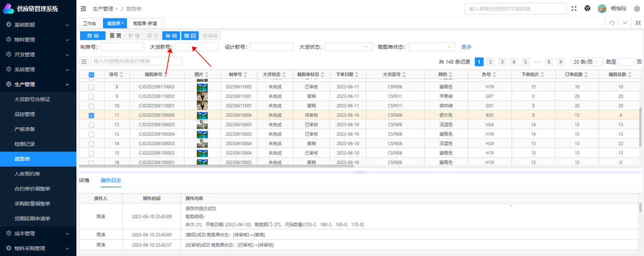Screen dimensions: 644x256
Task: Open settings via the gear icon
Action: click(x=637, y=9)
